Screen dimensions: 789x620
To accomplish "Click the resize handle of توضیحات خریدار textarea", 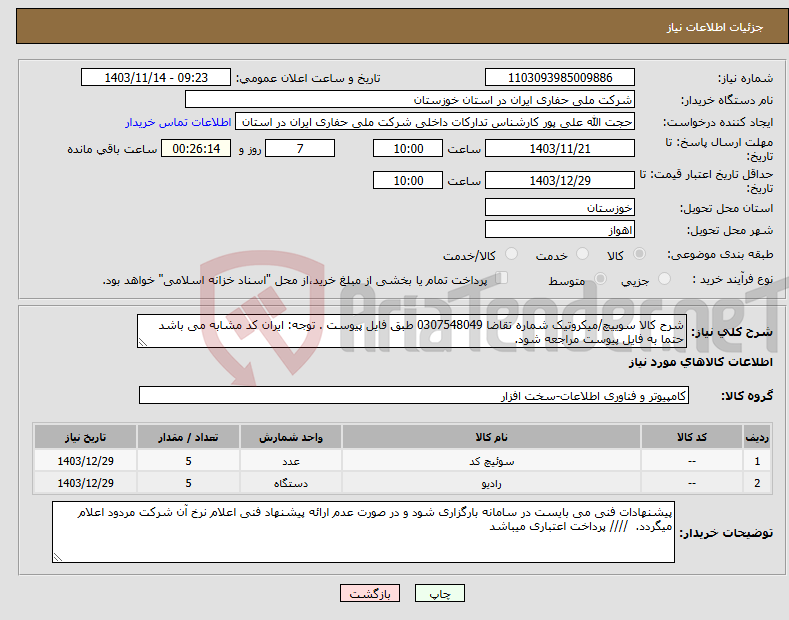I will [57, 557].
